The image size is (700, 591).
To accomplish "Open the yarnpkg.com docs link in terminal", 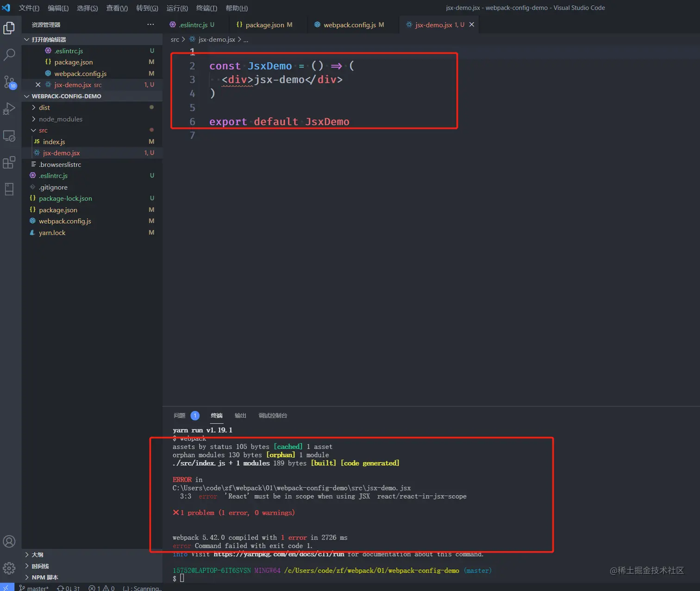I will (279, 554).
